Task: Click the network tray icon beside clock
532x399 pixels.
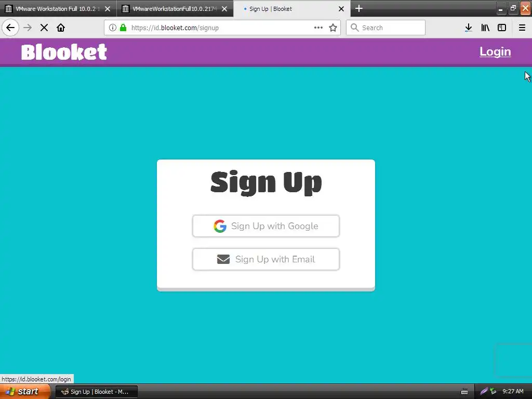Action: tap(493, 391)
